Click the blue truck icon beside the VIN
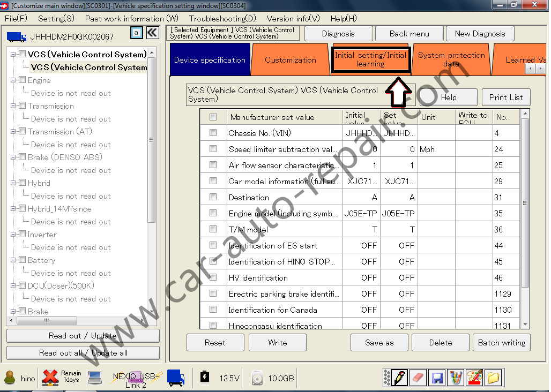Viewport: 551px width, 392px height. pos(16,36)
